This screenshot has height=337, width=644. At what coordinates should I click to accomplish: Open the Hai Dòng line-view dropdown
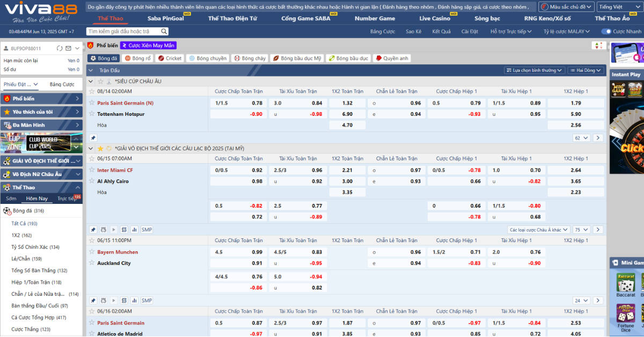[x=586, y=70]
